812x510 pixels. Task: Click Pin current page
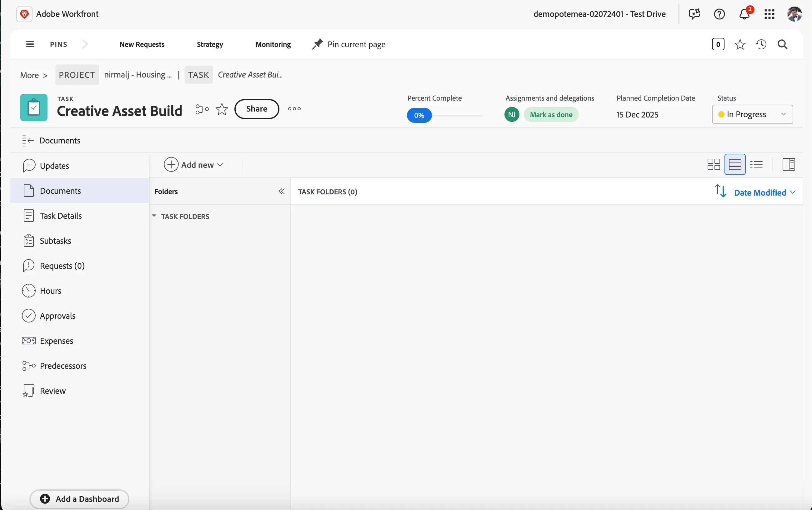[349, 44]
